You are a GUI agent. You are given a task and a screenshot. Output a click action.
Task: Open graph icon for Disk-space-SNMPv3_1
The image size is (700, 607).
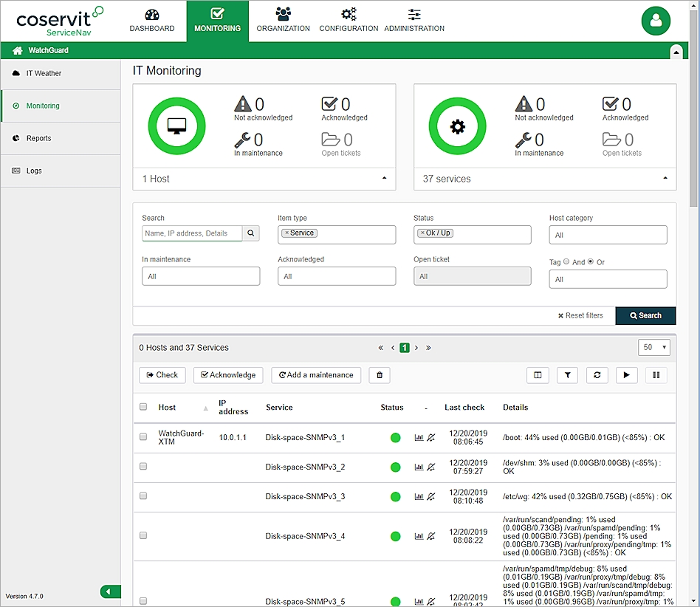pyautogui.click(x=419, y=438)
